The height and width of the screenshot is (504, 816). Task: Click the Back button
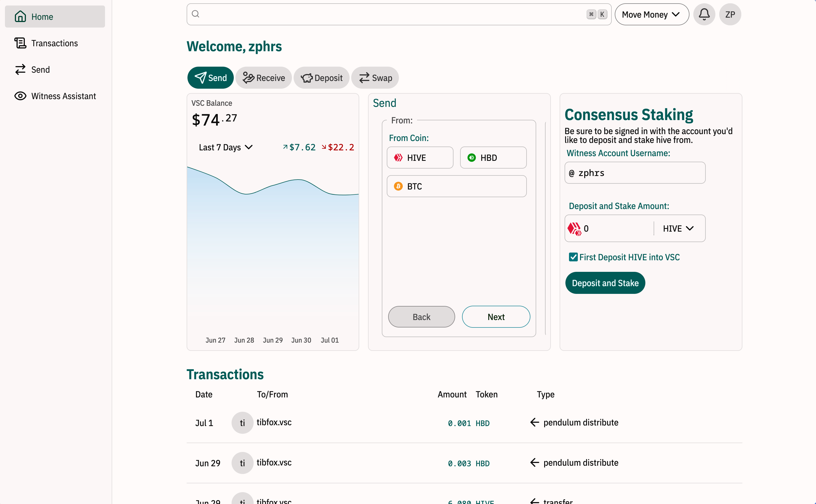point(421,317)
